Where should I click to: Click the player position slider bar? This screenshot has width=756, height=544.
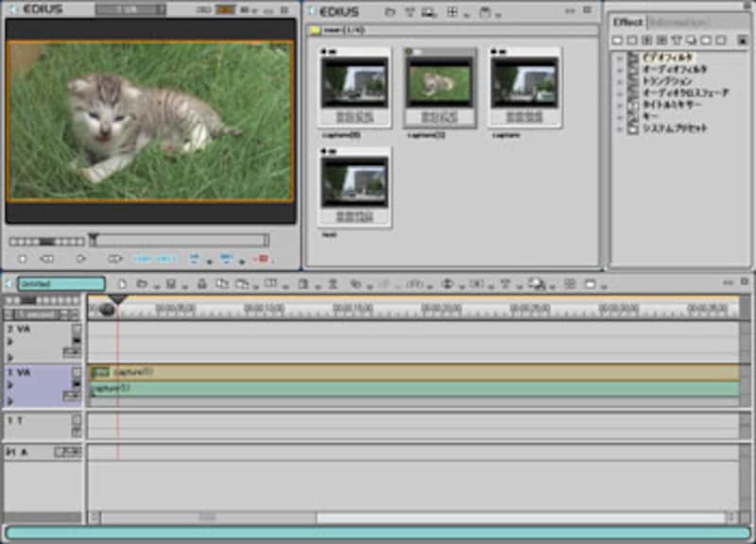tap(180, 241)
